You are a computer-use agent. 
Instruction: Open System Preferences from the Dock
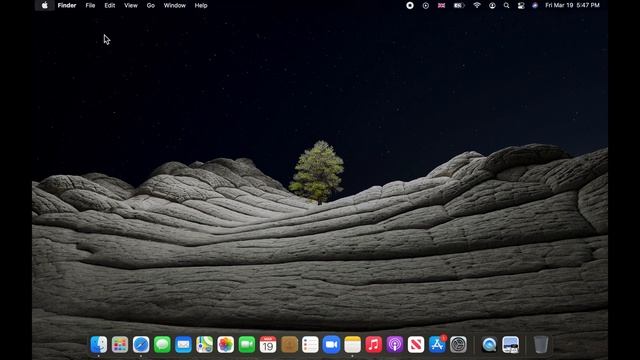[x=458, y=344]
